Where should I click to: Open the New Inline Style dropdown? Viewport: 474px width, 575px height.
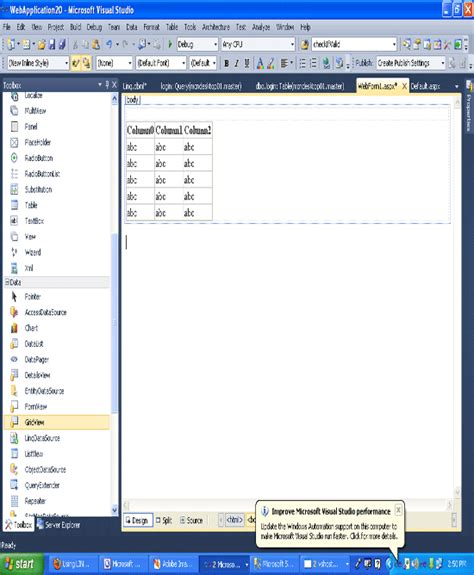pos(66,63)
